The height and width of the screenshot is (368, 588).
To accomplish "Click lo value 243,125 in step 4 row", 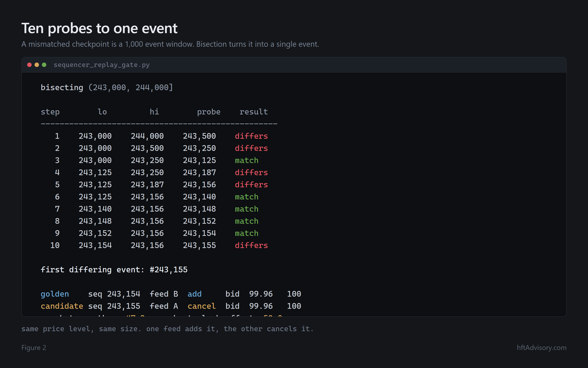I will pyautogui.click(x=95, y=173).
